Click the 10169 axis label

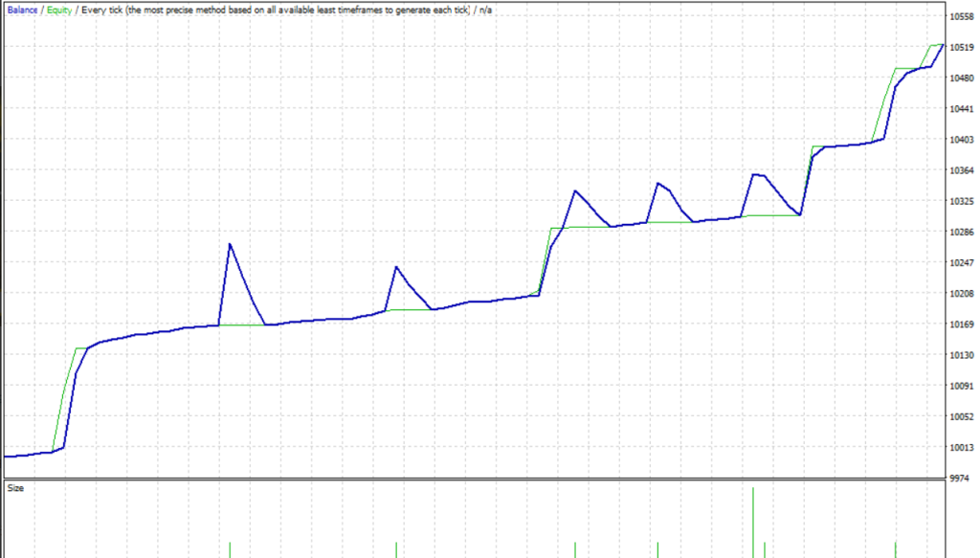tap(962, 325)
